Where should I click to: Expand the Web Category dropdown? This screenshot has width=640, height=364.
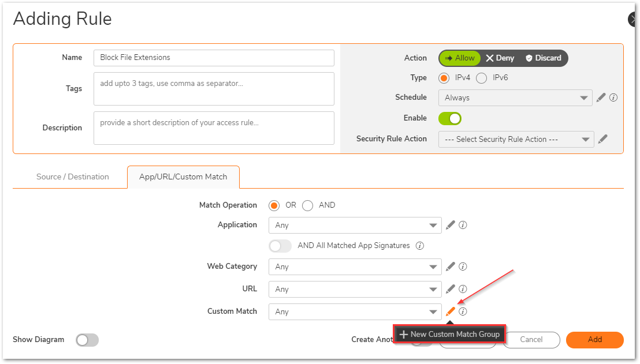355,267
